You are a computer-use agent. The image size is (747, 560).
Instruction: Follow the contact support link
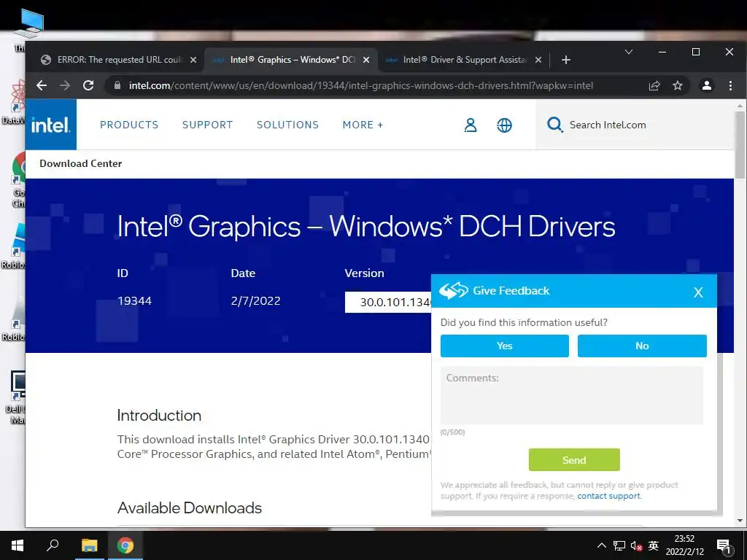pos(609,496)
